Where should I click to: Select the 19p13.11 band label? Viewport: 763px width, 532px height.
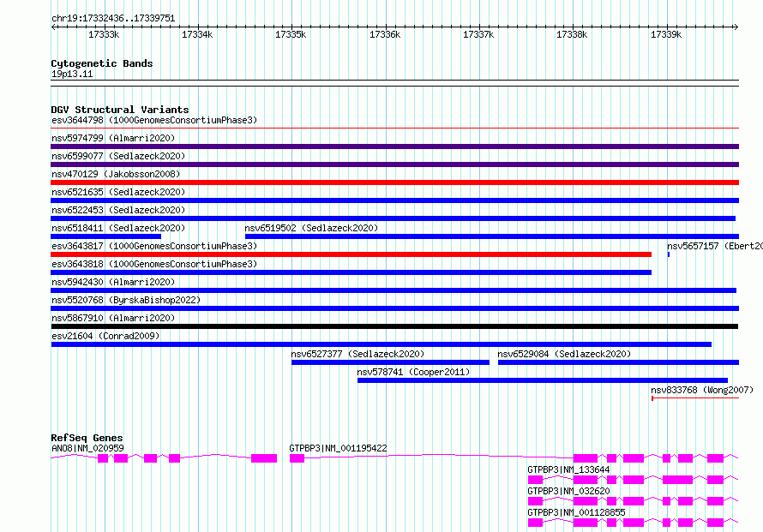72,74
